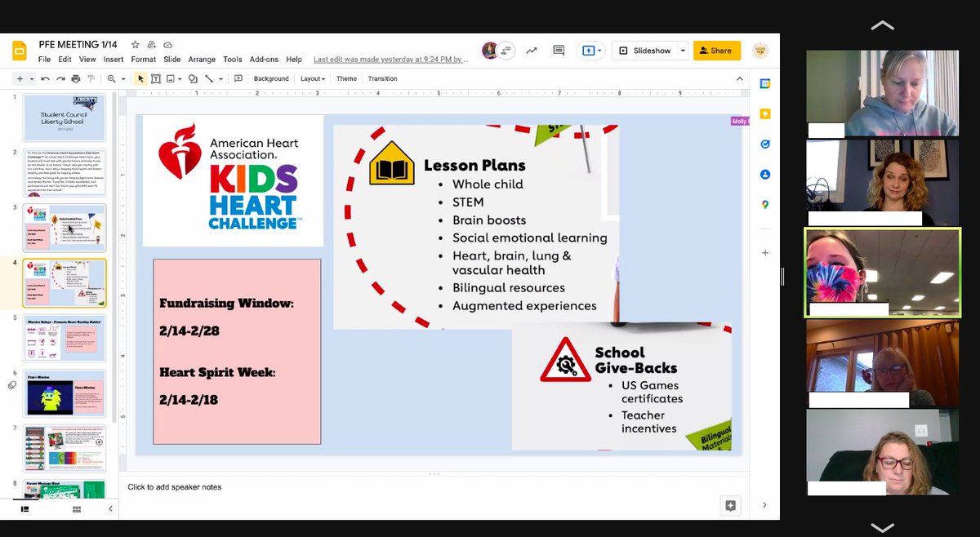This screenshot has width=980, height=537.
Task: Open the last edit version history link
Action: 391,60
